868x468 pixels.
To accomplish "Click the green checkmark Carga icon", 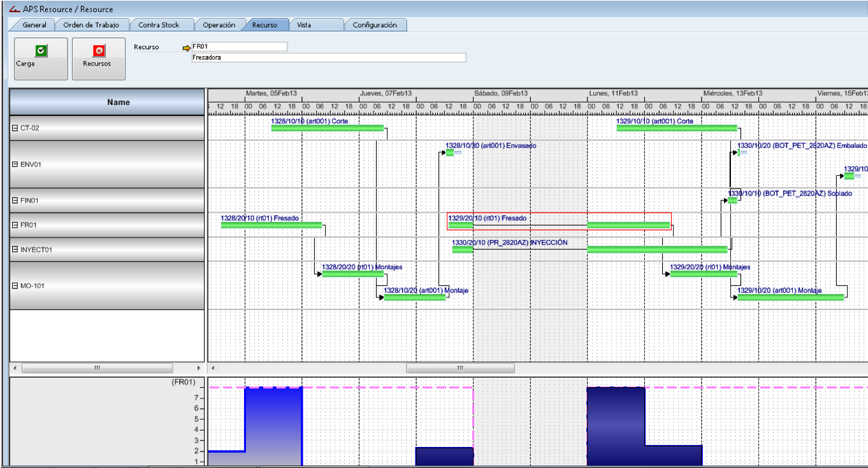I will (41, 51).
